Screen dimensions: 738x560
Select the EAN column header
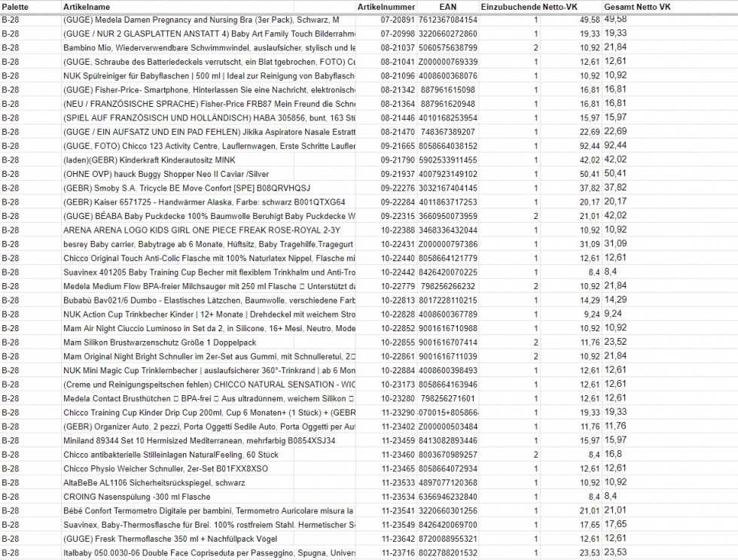point(447,7)
